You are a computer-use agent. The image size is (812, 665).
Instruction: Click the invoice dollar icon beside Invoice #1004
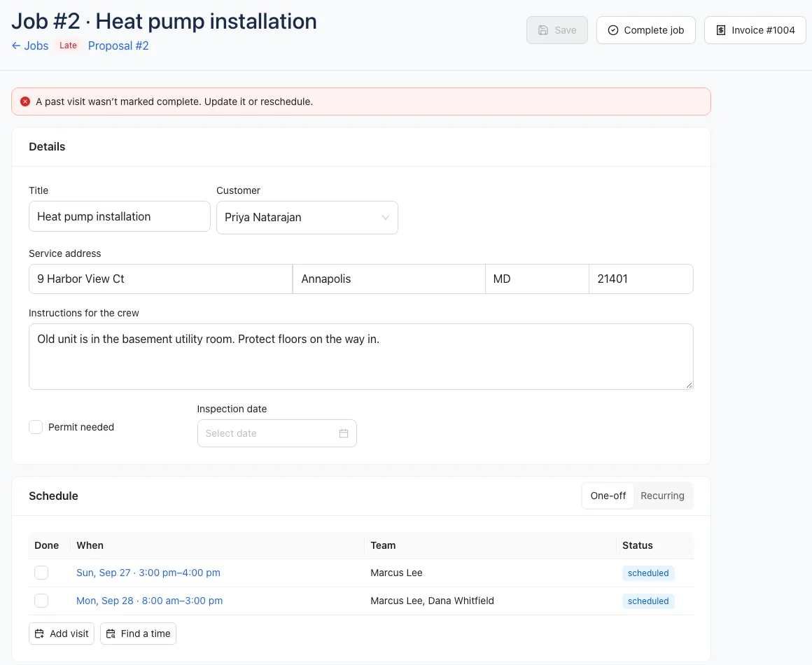coord(720,30)
